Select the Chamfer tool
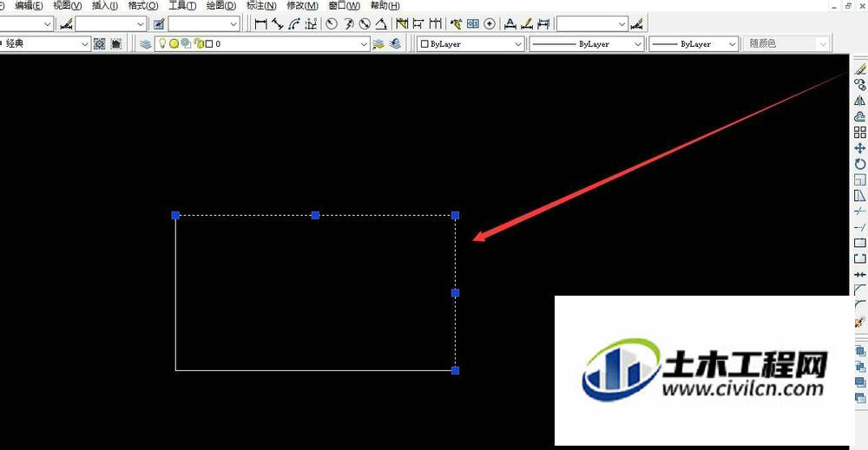 point(859,290)
